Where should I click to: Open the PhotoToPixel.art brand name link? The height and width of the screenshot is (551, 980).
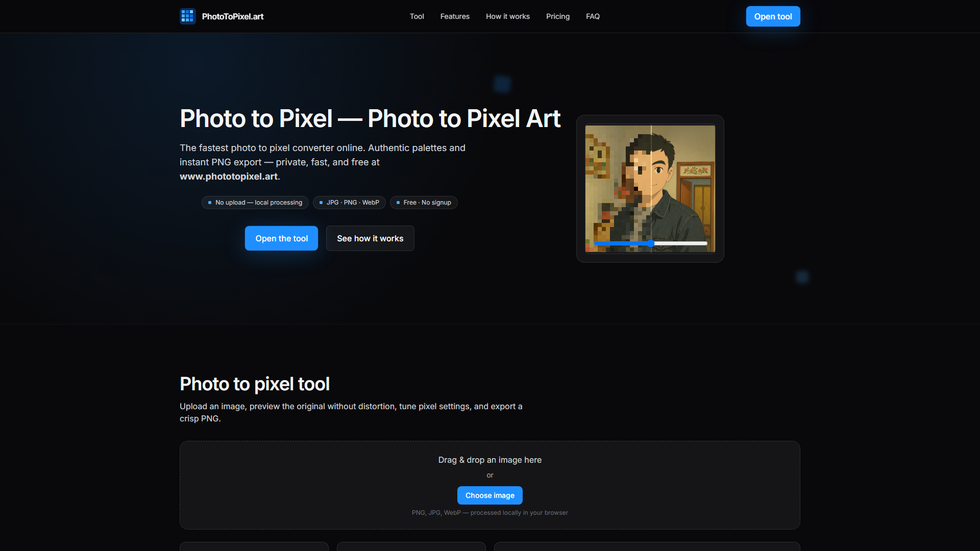(x=233, y=16)
